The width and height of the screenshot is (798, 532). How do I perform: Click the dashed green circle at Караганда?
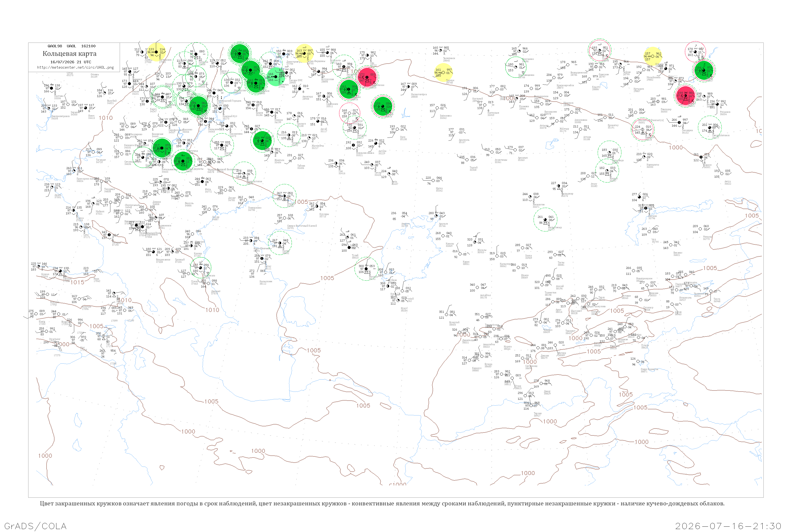(609, 152)
